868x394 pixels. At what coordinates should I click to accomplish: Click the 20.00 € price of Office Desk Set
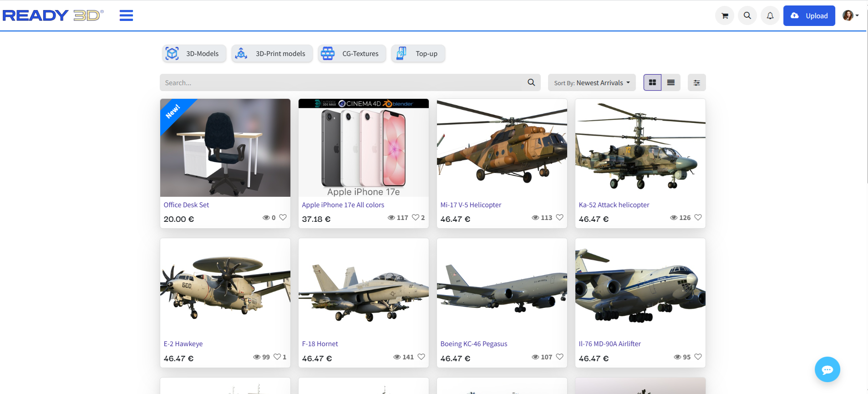click(x=179, y=219)
